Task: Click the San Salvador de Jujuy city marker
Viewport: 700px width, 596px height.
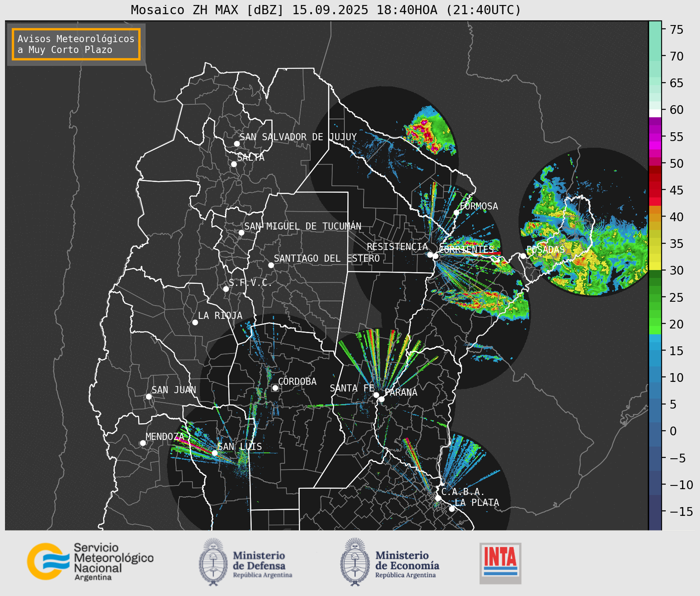Action: click(x=237, y=144)
